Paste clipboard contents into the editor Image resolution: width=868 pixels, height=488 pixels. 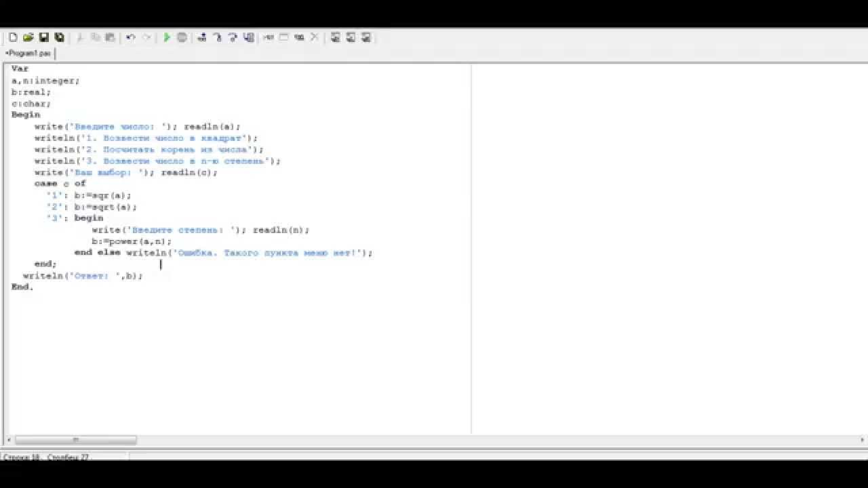pos(110,37)
